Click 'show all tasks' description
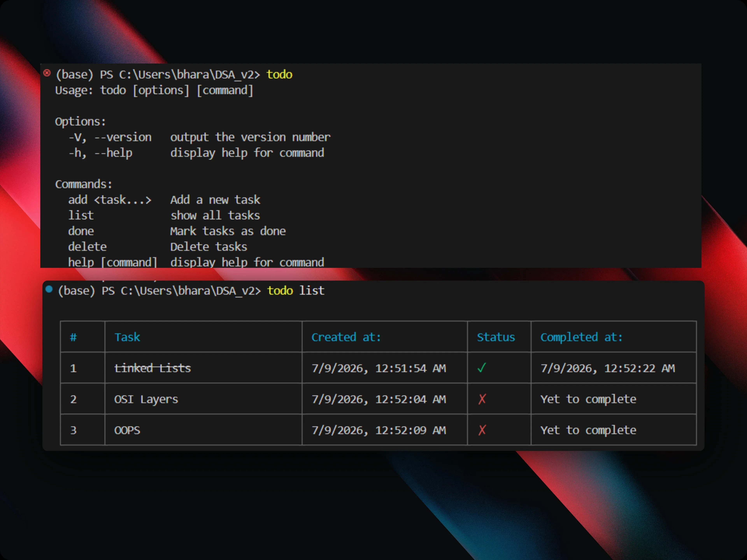 coord(215,215)
